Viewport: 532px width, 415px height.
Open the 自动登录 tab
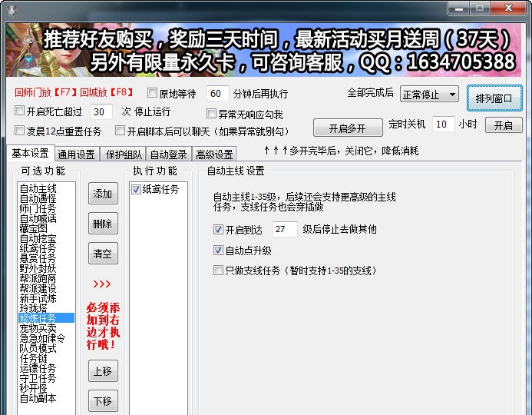(169, 154)
